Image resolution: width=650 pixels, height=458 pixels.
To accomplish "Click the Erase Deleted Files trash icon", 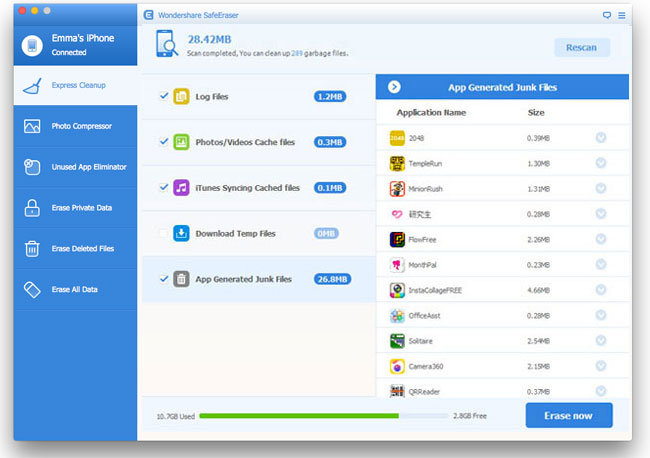I will [x=32, y=249].
